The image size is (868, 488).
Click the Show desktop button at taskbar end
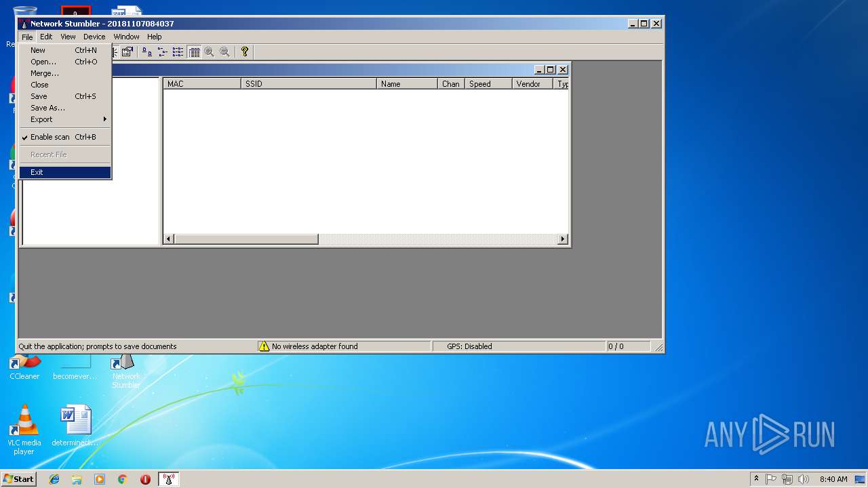click(860, 479)
